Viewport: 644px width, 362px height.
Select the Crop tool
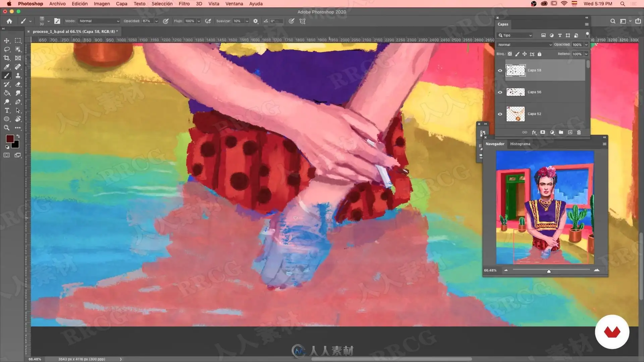(7, 58)
